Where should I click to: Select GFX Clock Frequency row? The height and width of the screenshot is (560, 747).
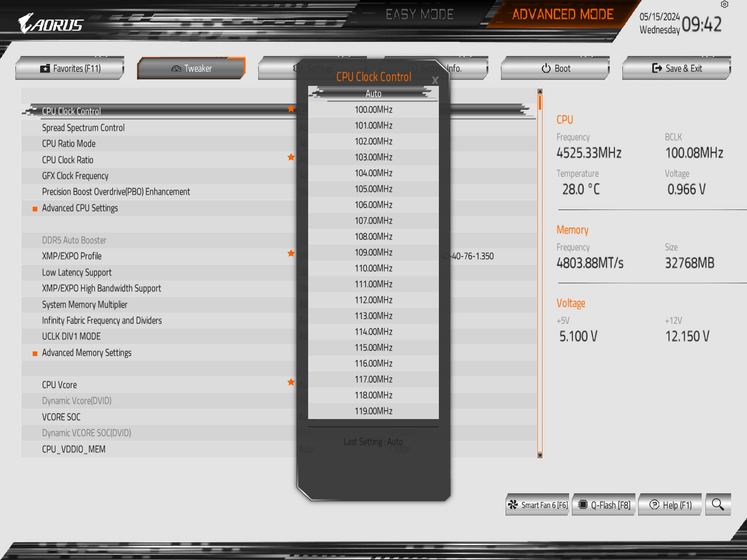tap(279, 176)
